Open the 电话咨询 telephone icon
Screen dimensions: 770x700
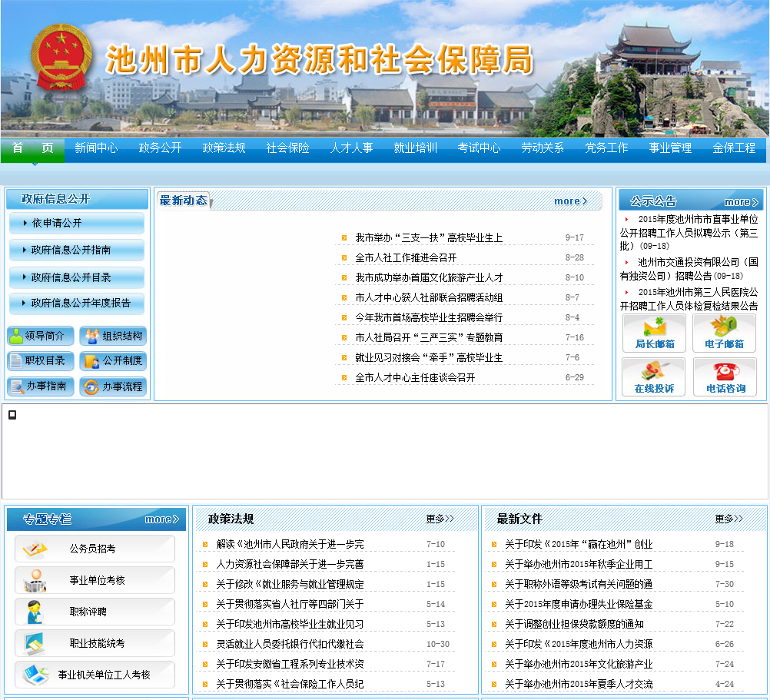(725, 377)
